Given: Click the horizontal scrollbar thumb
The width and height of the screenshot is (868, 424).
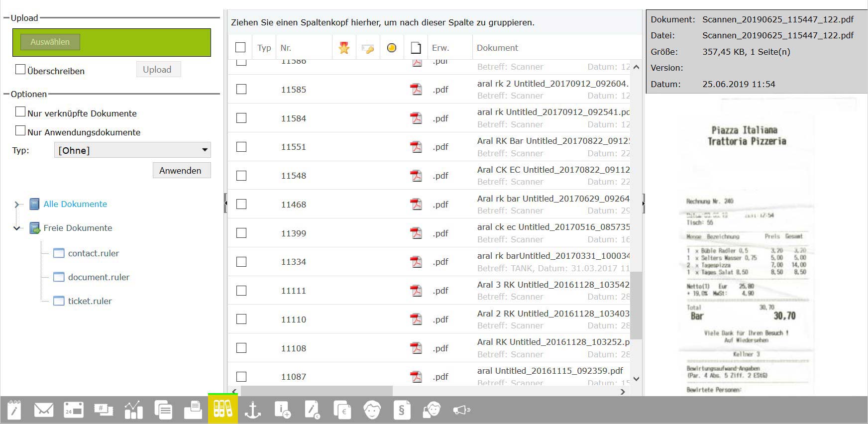Looking at the screenshot, I should (x=317, y=392).
